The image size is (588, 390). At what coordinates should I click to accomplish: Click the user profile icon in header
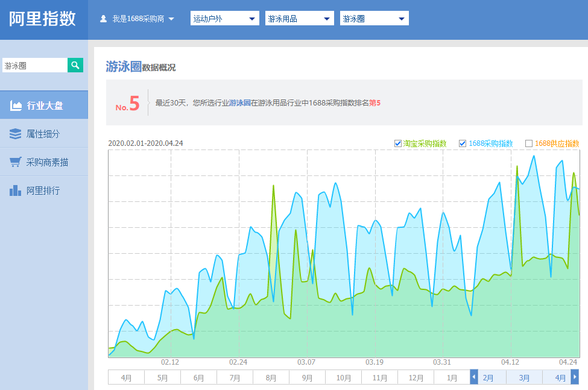tap(103, 19)
